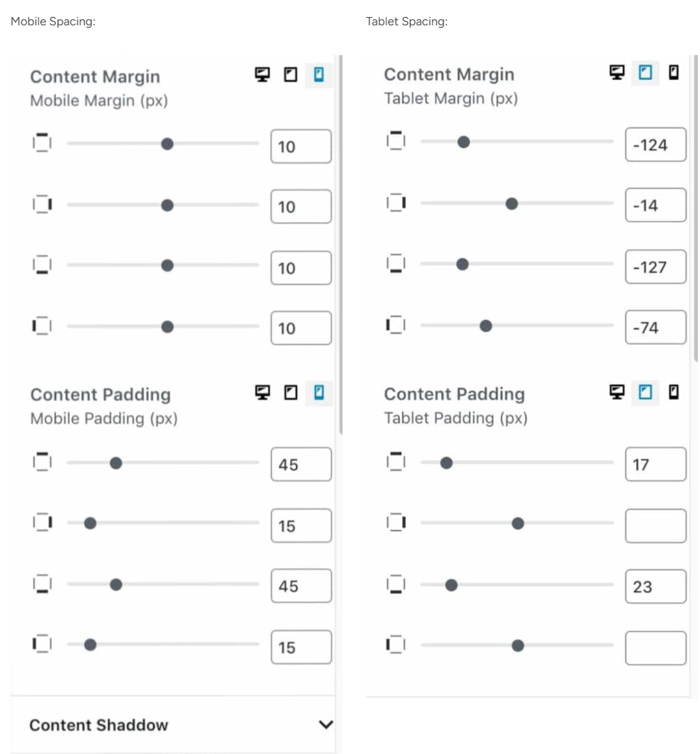The height and width of the screenshot is (754, 700).
Task: Click empty Tablet right padding input field
Action: pyautogui.click(x=655, y=525)
